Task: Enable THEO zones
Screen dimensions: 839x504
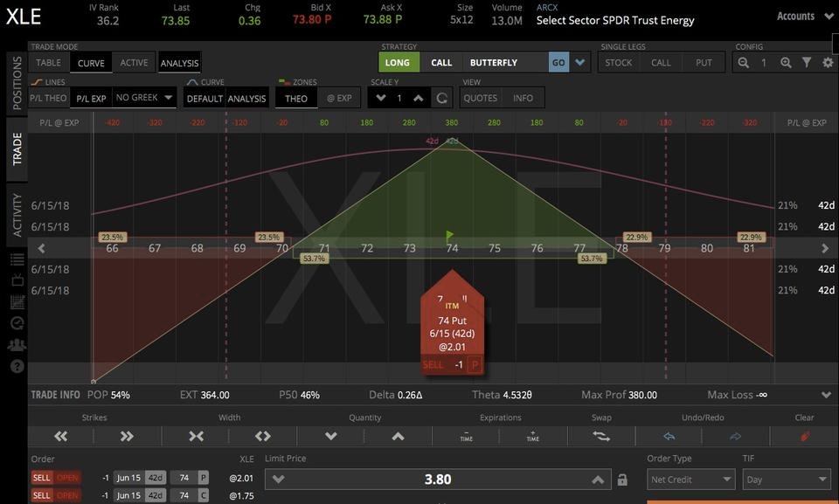Action: point(296,99)
